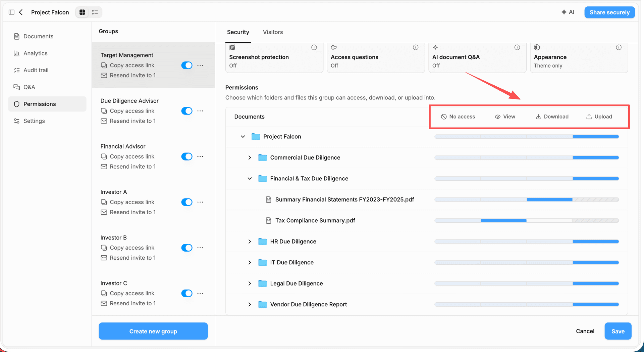Save the permission changes
This screenshot has height=352, width=644.
point(618,331)
